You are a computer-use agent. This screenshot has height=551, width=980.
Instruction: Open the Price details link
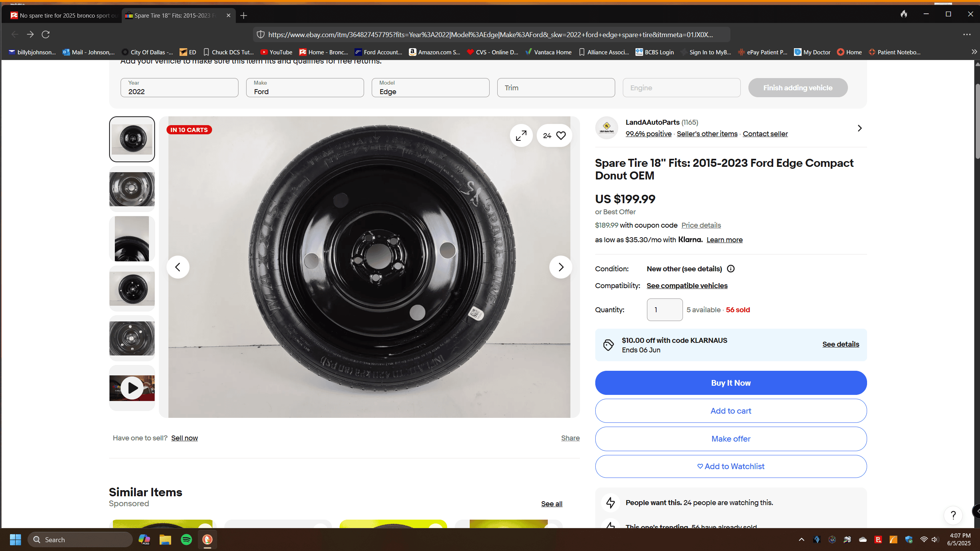701,225
